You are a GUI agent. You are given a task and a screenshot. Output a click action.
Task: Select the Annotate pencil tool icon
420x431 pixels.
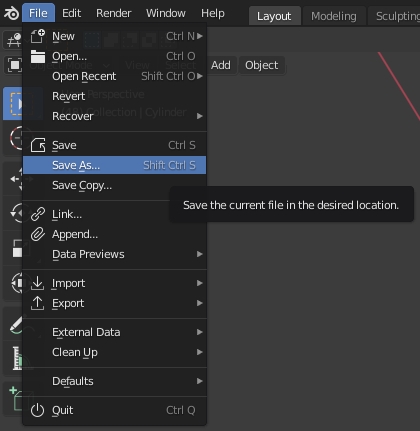pos(15,324)
